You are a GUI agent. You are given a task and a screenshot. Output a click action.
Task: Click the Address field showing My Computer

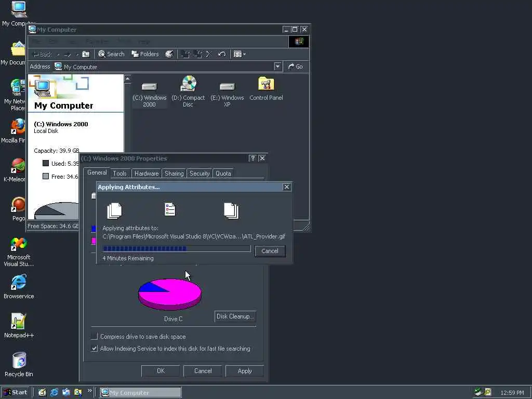click(163, 67)
